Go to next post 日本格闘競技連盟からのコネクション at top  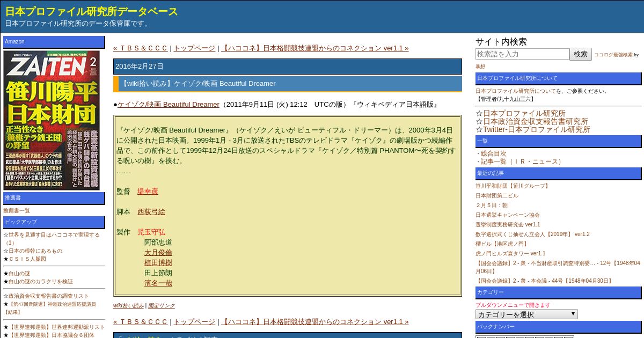pos(314,48)
